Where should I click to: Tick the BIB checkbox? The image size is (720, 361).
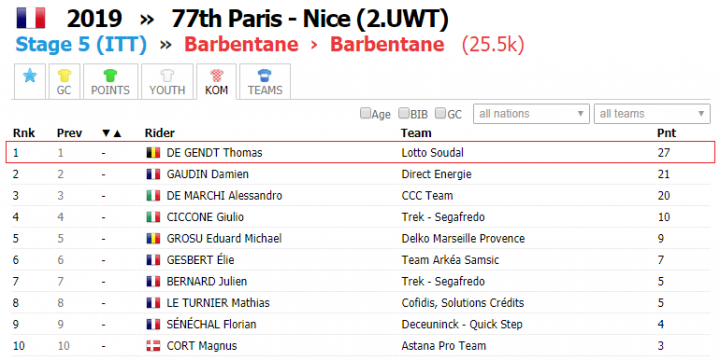tap(403, 113)
